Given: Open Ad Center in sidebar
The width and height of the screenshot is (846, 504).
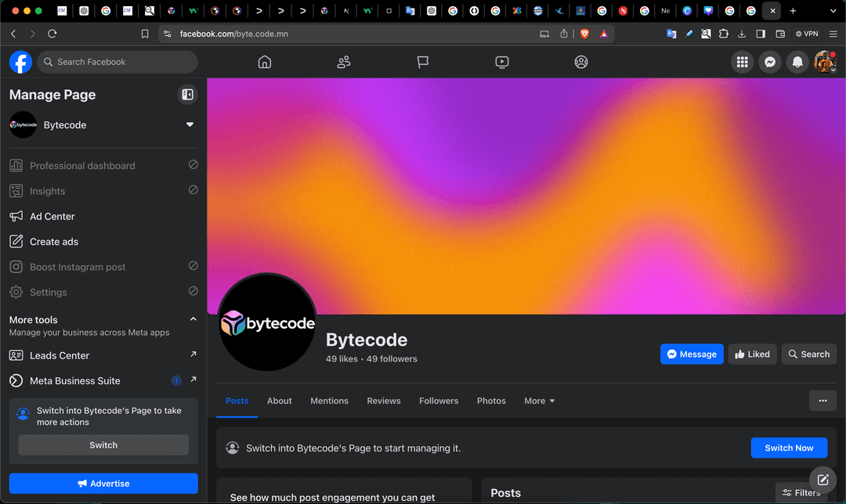Looking at the screenshot, I should (x=103, y=216).
